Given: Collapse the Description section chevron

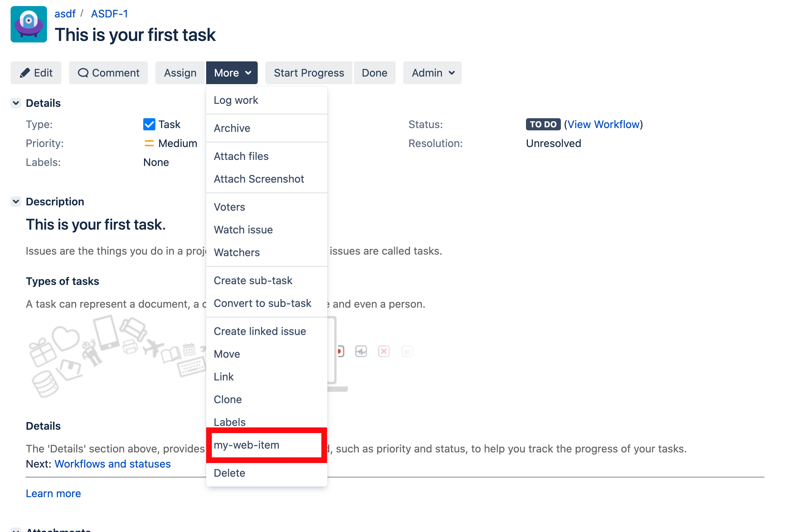Looking at the screenshot, I should 16,202.
